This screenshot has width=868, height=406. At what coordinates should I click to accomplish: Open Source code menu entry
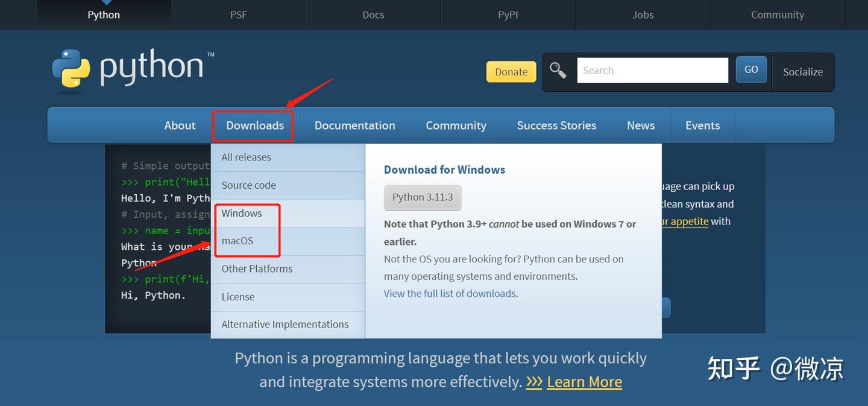tap(248, 185)
